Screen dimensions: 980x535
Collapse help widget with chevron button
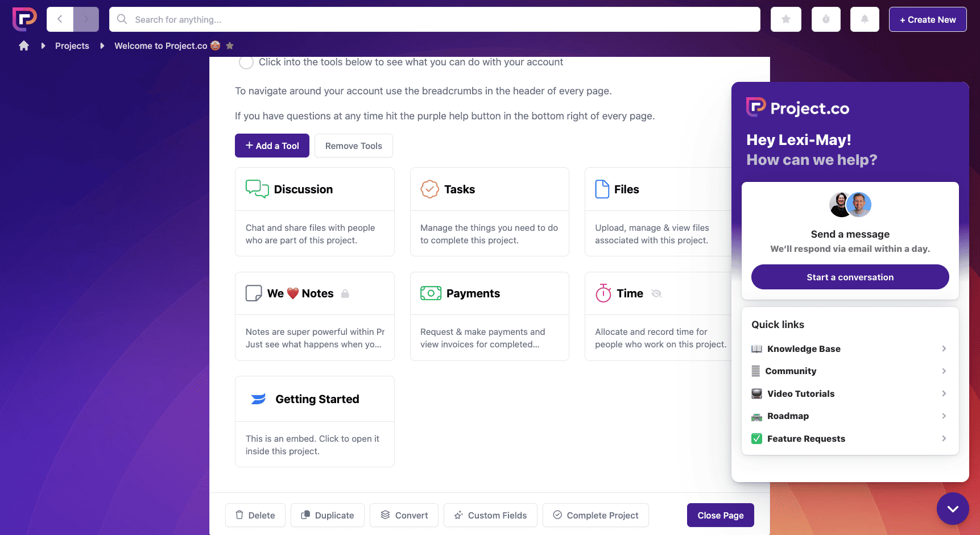pyautogui.click(x=953, y=509)
